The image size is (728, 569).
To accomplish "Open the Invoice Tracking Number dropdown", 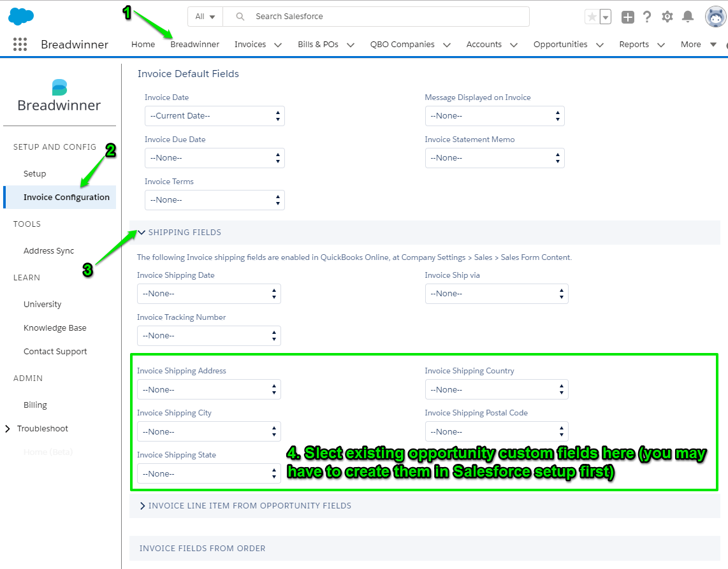I will 209,336.
